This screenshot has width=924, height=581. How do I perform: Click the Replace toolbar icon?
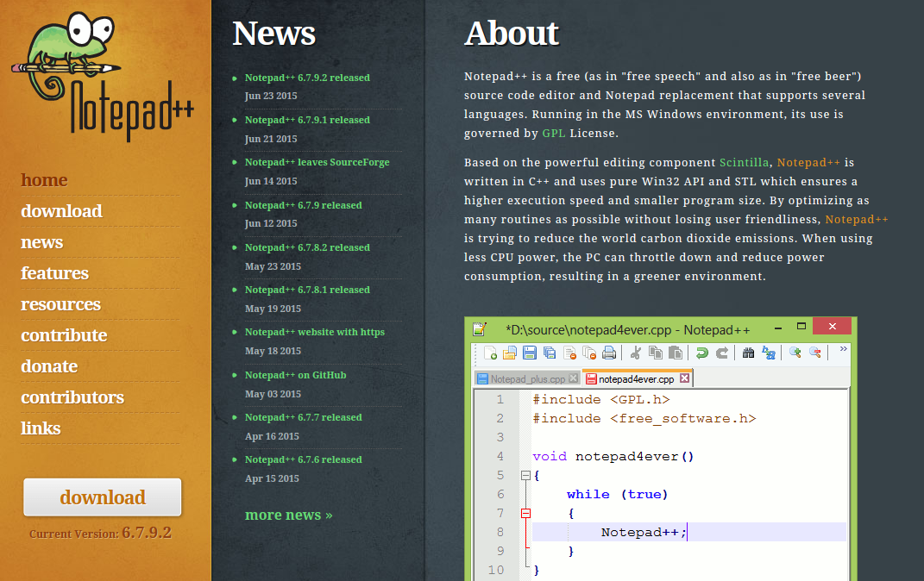click(769, 353)
